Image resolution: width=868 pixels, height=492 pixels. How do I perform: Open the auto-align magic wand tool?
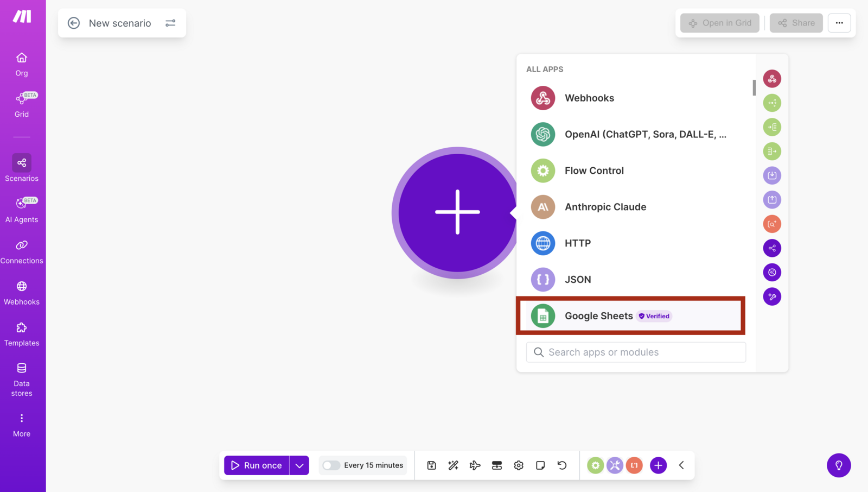click(x=453, y=465)
